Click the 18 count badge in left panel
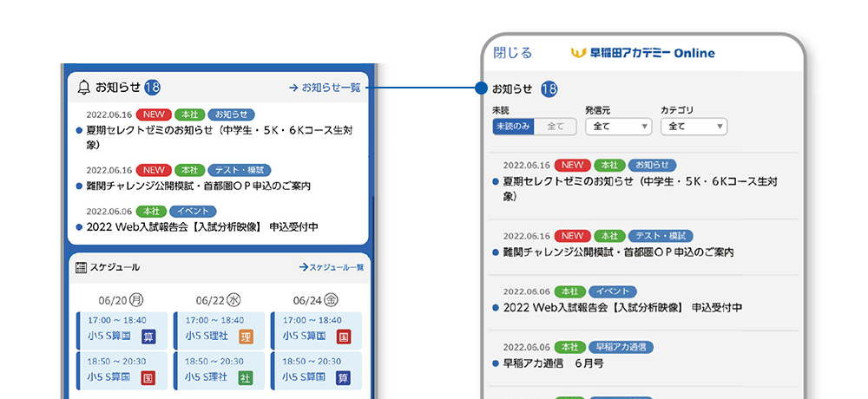Screen dimensions: 868x399 tap(152, 88)
